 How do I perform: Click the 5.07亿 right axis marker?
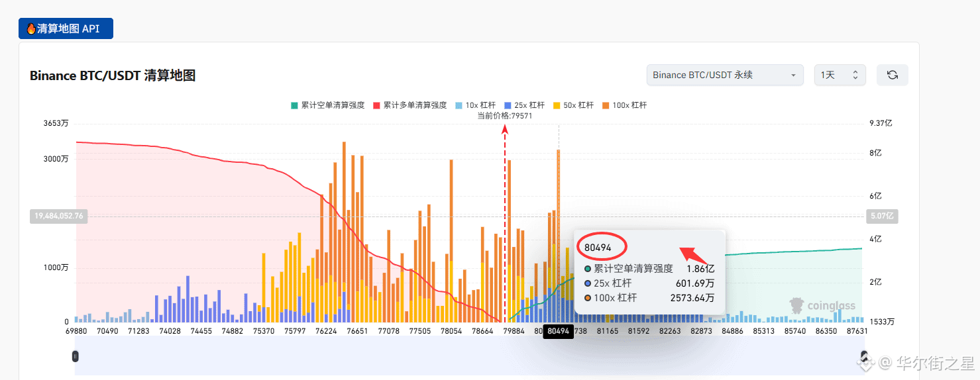click(882, 216)
